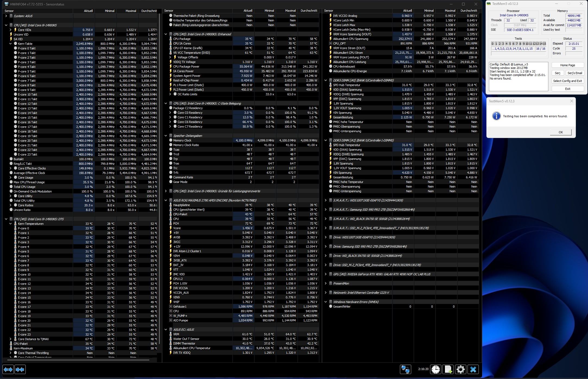Collapse the Speicher-Zeitangaben section
Image resolution: width=588 pixels, height=379 pixels.
[x=166, y=136]
